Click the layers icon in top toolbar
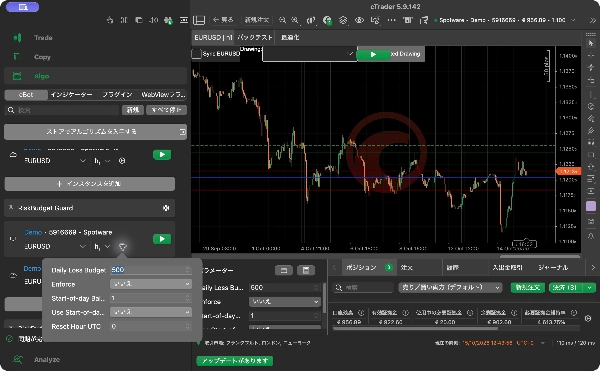Image resolution: width=600 pixels, height=371 pixels. [x=343, y=20]
